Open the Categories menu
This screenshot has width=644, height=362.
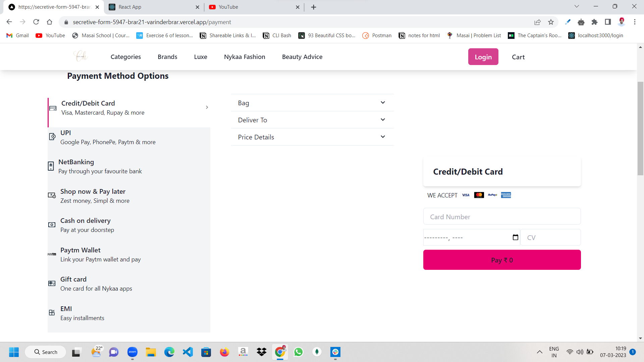tap(126, 57)
